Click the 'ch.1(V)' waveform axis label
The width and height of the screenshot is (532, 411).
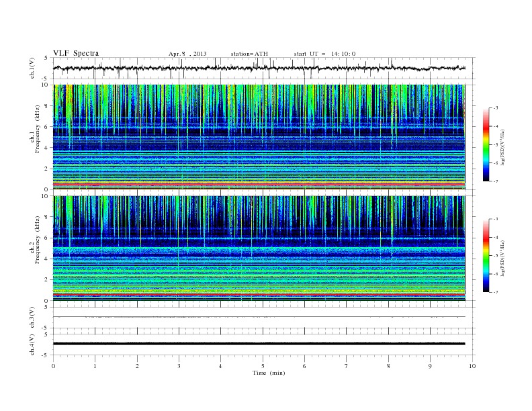coord(32,68)
